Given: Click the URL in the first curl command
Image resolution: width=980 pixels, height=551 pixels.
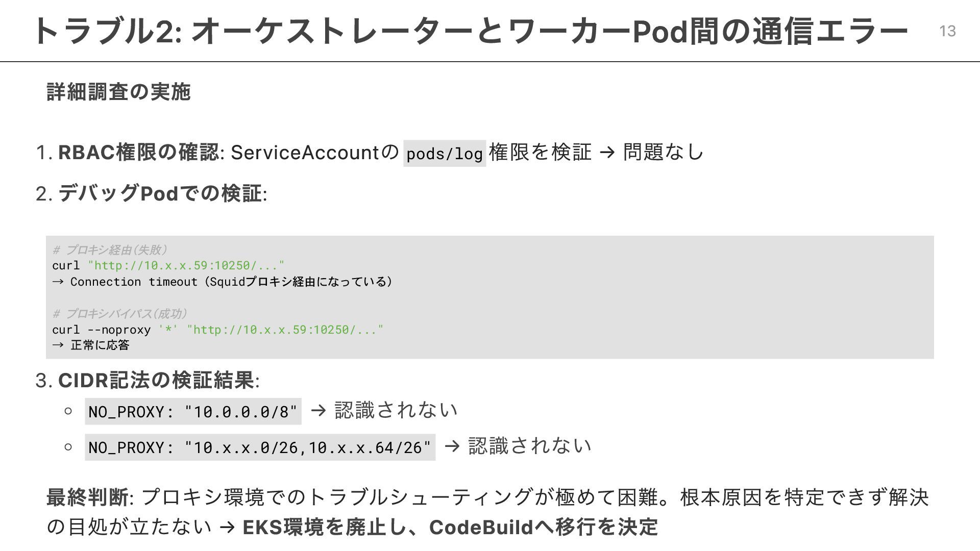Looking at the screenshot, I should tap(186, 265).
